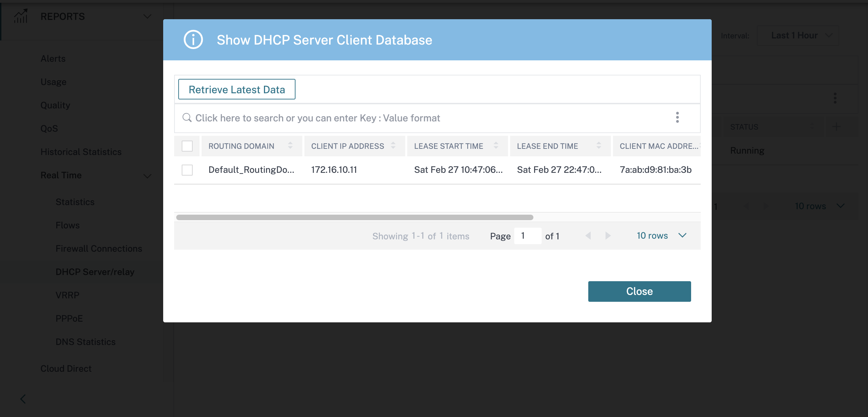
Task: Click the 172.16.10.11 client IP cell
Action: tap(334, 170)
